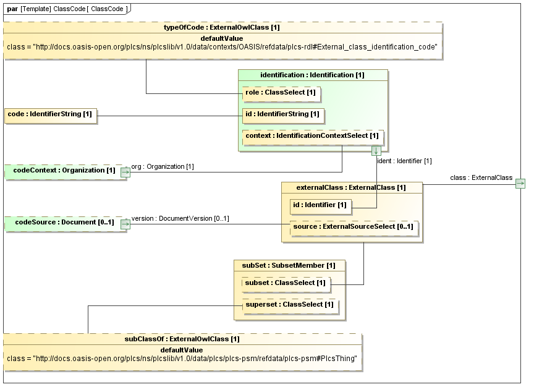
Task: Click the identification : Identification block title
Action: click(313, 75)
